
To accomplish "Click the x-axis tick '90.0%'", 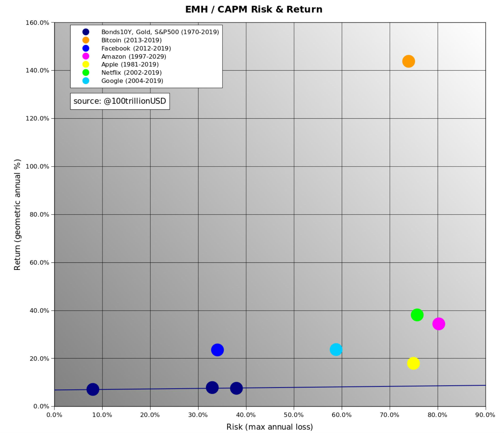I will pos(486,415).
